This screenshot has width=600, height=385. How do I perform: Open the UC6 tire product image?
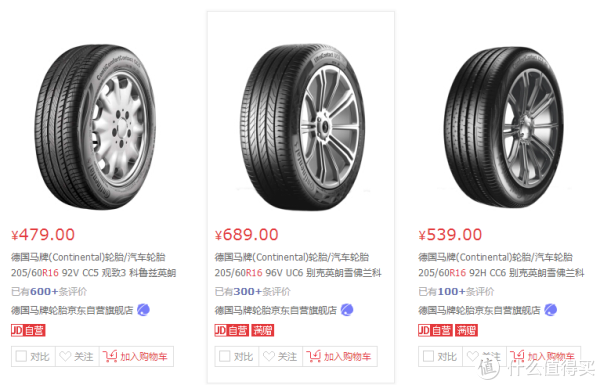(302, 126)
